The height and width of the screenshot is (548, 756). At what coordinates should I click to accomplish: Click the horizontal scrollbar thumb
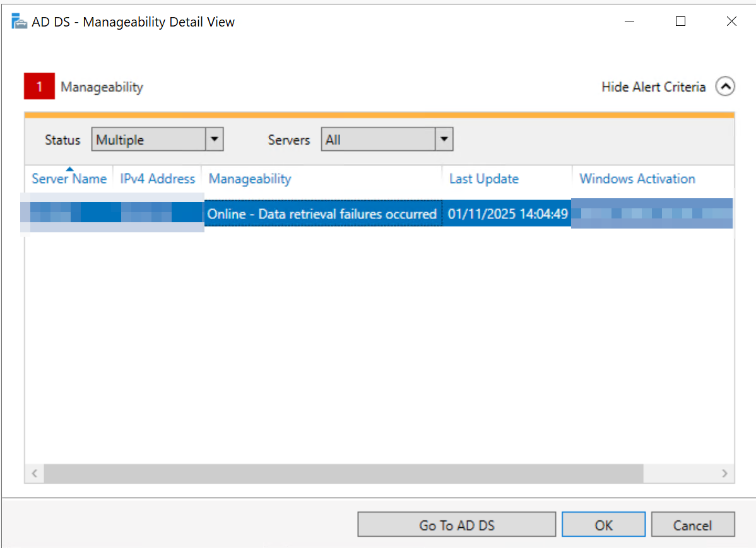(343, 474)
